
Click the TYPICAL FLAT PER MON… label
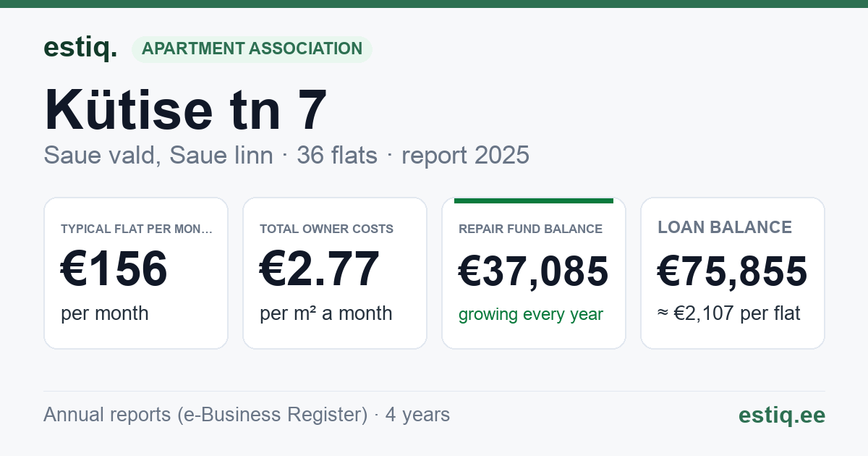click(137, 229)
